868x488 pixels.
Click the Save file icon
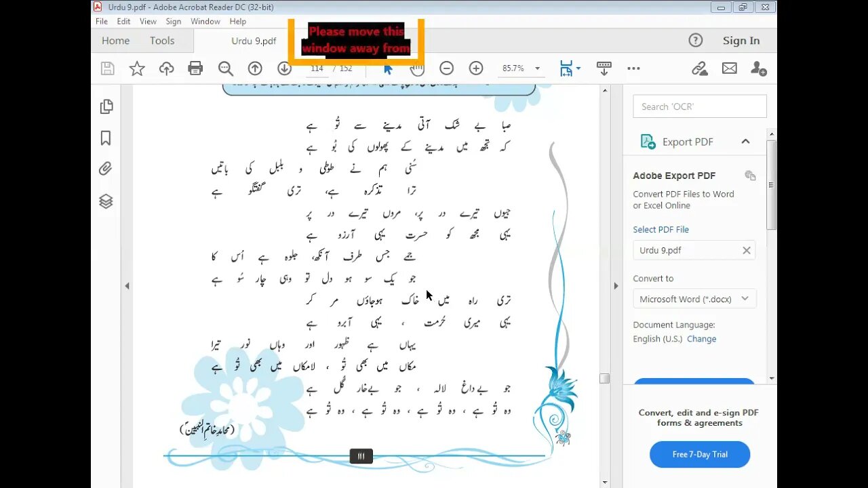107,68
